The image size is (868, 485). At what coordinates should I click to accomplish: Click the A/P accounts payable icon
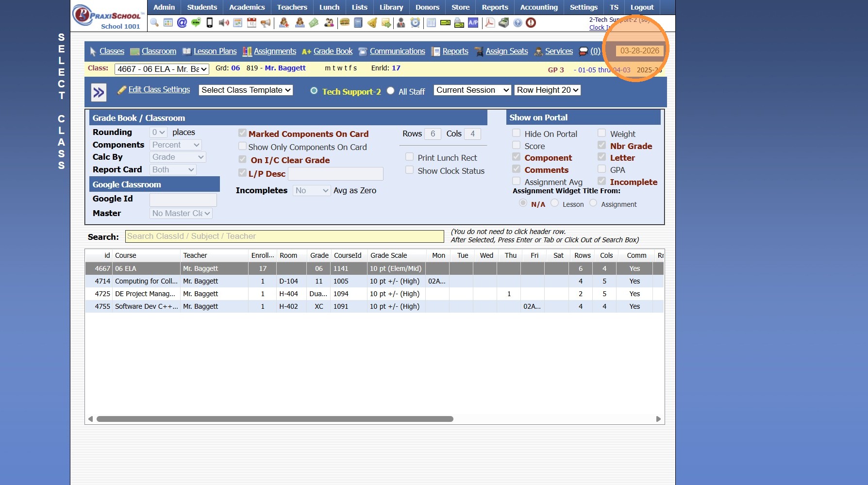coord(473,22)
